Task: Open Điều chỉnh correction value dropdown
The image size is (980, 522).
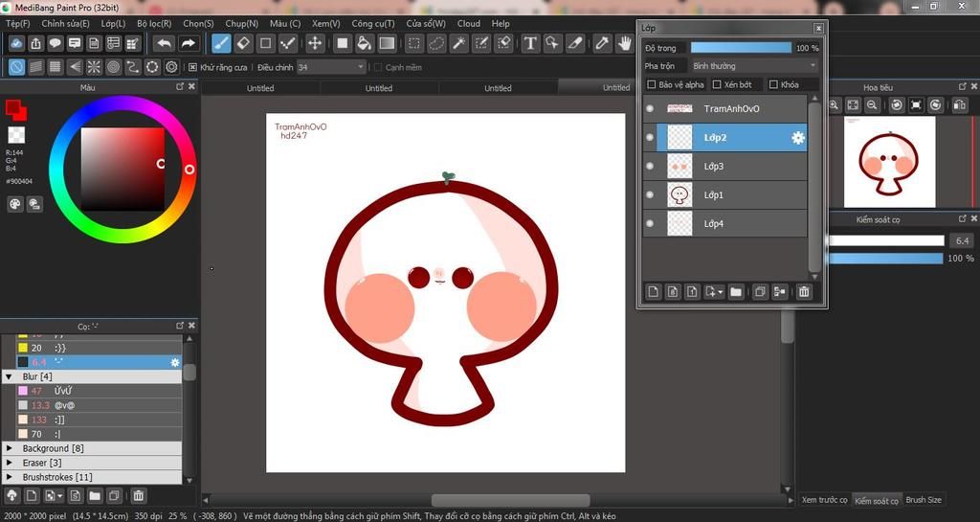Action: tap(330, 67)
